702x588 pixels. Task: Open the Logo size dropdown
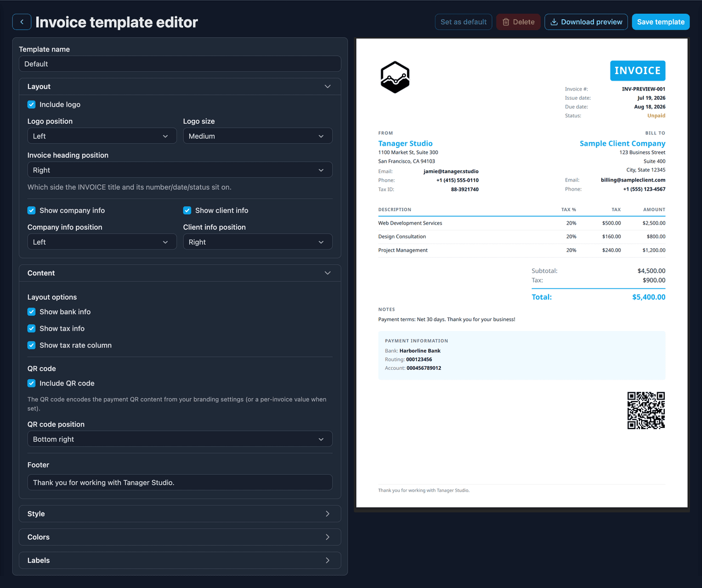click(258, 136)
